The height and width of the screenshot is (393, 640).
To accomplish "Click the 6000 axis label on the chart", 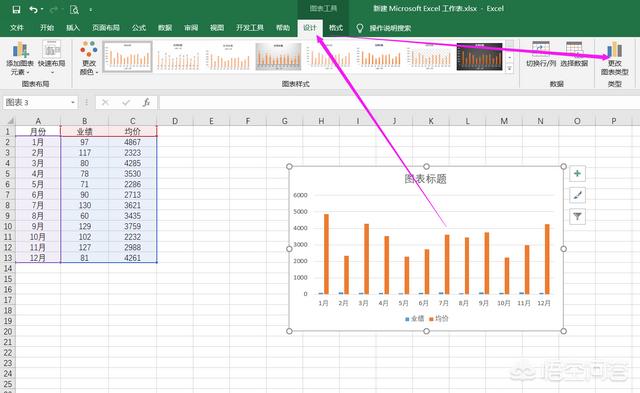I will click(x=300, y=195).
